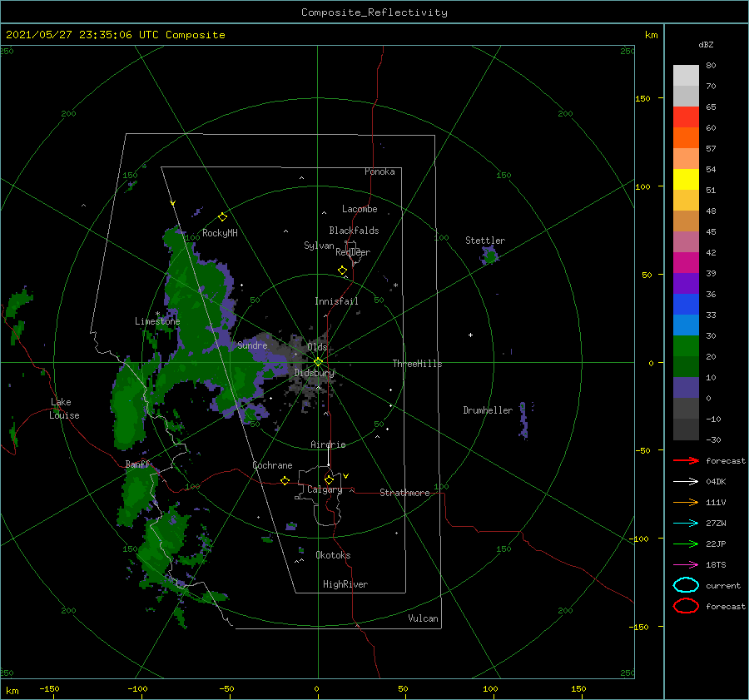Click the asterisk marker above Limestone label
Viewport: 749px width, 700px height.
(x=157, y=314)
